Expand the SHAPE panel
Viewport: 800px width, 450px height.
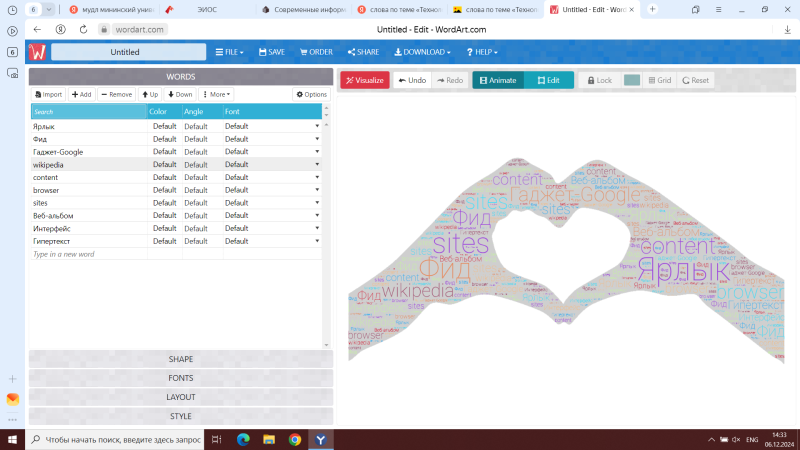(181, 359)
